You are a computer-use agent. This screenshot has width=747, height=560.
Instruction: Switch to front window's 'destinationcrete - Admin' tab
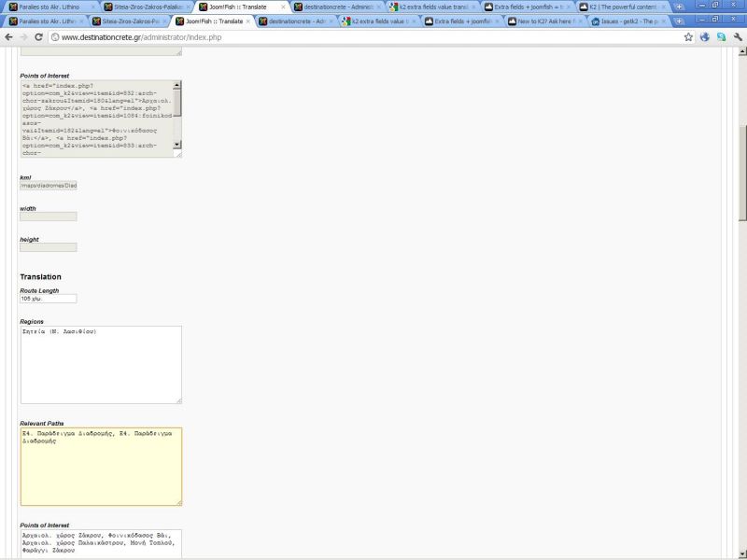296,21
